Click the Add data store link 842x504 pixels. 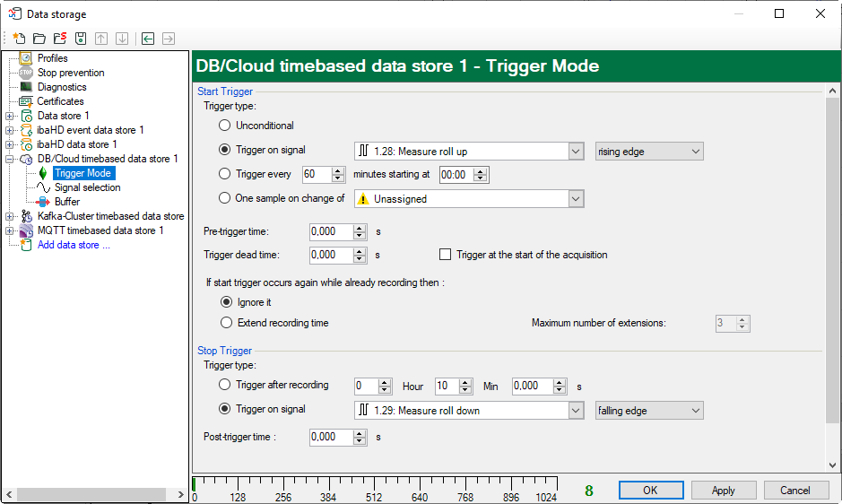(x=74, y=245)
